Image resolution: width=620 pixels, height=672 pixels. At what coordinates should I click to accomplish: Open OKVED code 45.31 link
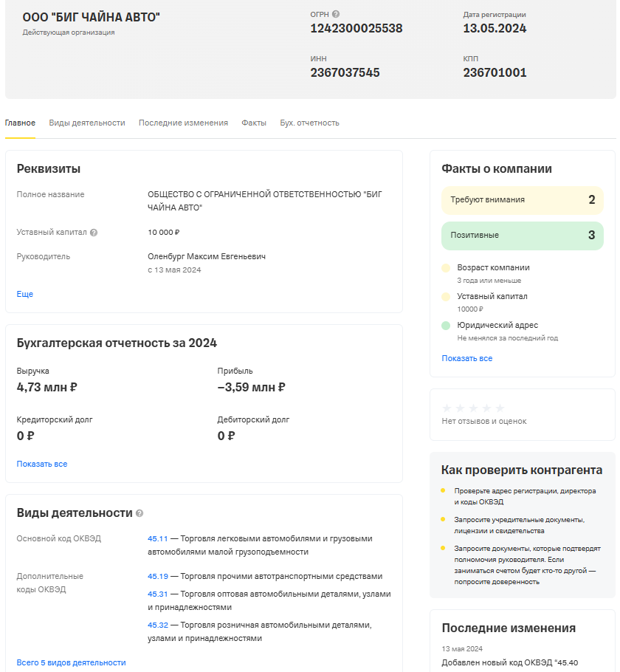pyautogui.click(x=158, y=594)
